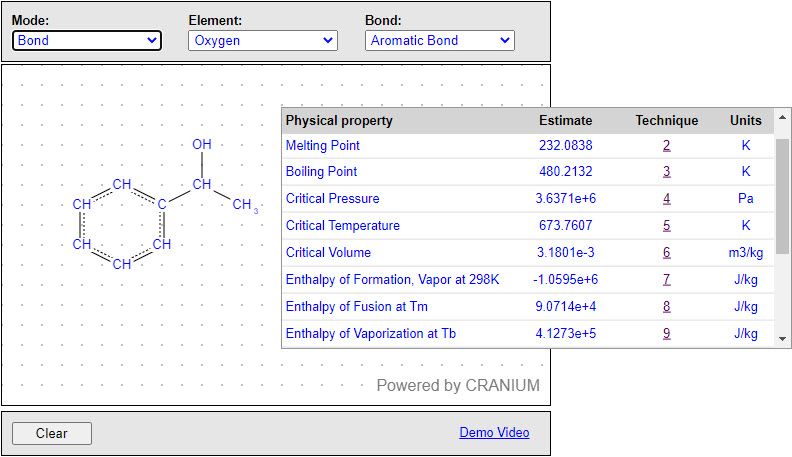Screen dimensions: 792x457
Task: Click the aromatic carbon C attached to the side chain
Action: click(162, 204)
